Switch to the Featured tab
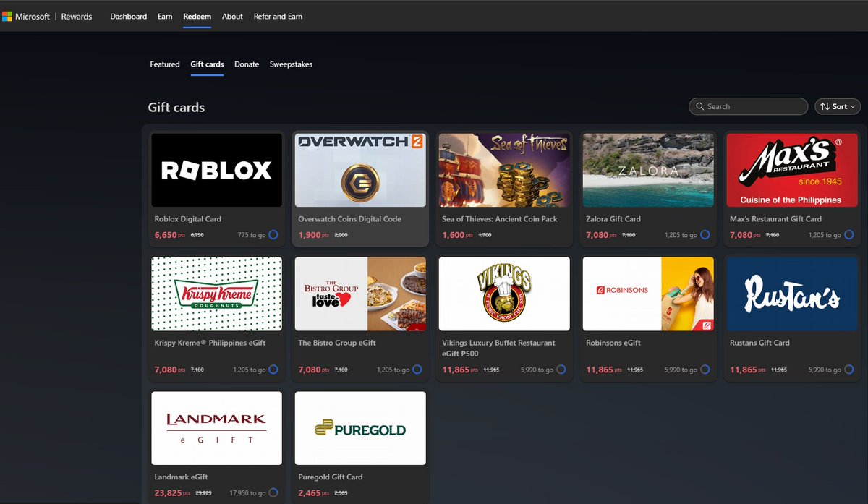The width and height of the screenshot is (868, 504). pos(165,64)
